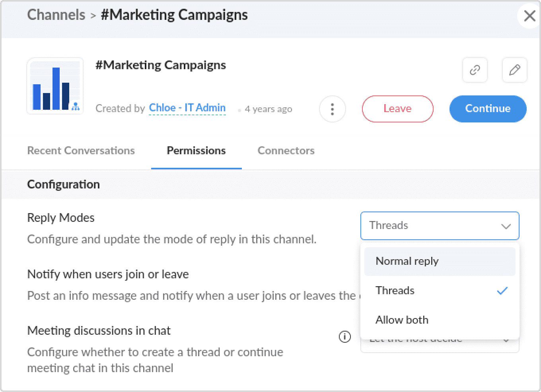
Task: Switch to the Recent Conversations tab
Action: point(81,151)
